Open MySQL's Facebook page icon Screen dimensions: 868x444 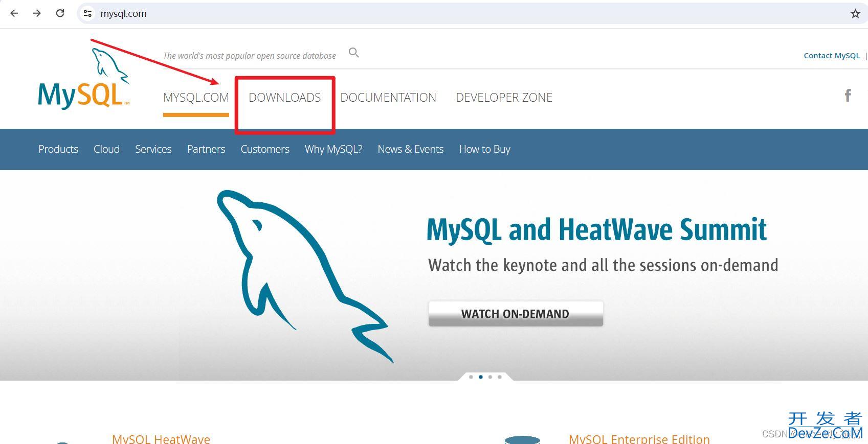click(848, 96)
